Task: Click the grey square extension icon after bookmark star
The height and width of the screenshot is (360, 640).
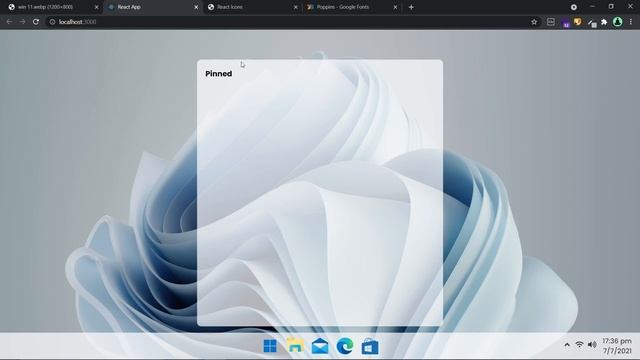Action: pyautogui.click(x=551, y=22)
